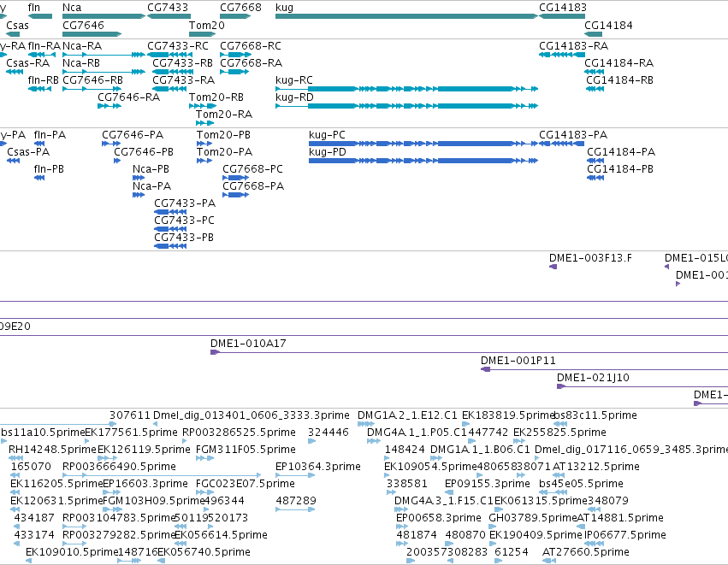The image size is (728, 565).
Task: Click the CG14183-RA transcript label
Action: point(573,46)
